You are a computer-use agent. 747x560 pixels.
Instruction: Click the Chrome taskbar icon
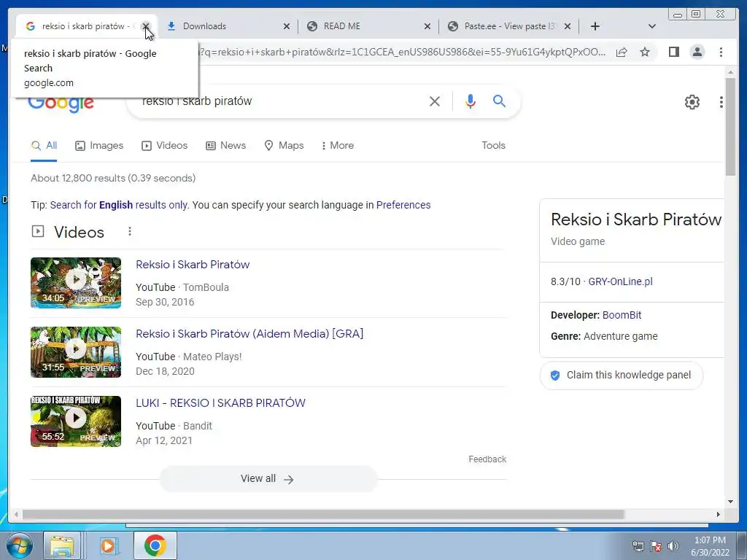[x=155, y=545]
